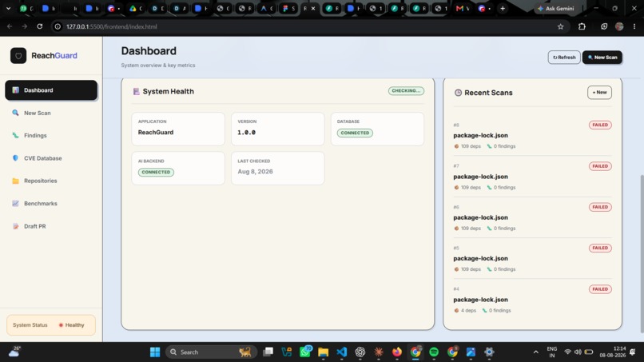The image size is (644, 362).
Task: Open Draft PR in the sidebar
Action: (x=51, y=226)
